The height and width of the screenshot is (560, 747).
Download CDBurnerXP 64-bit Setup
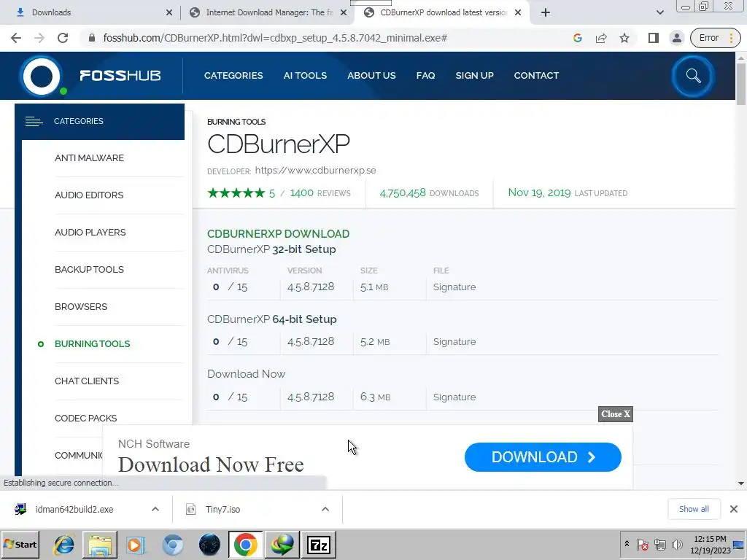click(x=272, y=319)
